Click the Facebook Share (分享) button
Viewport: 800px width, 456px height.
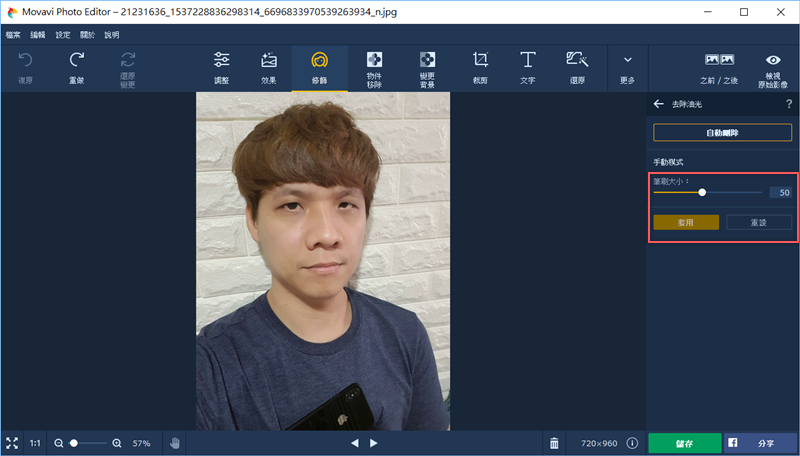pos(761,444)
